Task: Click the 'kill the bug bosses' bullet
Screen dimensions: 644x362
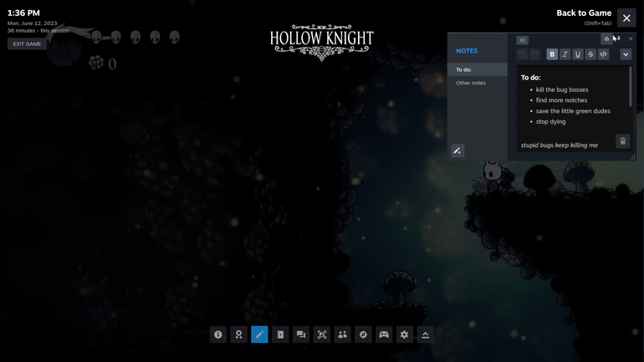Action: [x=562, y=89]
